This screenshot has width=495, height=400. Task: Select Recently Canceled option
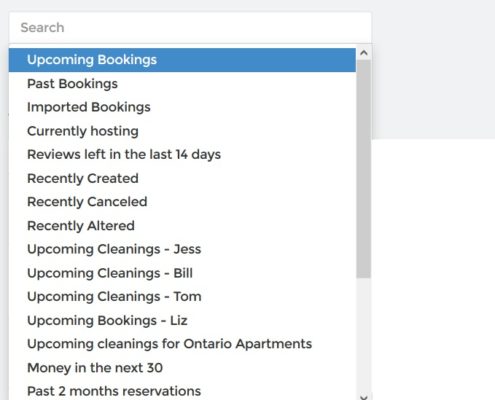[x=182, y=202]
